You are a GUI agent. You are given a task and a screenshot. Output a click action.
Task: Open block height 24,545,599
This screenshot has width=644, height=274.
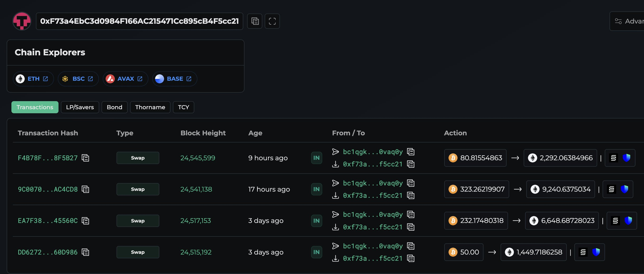pos(197,158)
